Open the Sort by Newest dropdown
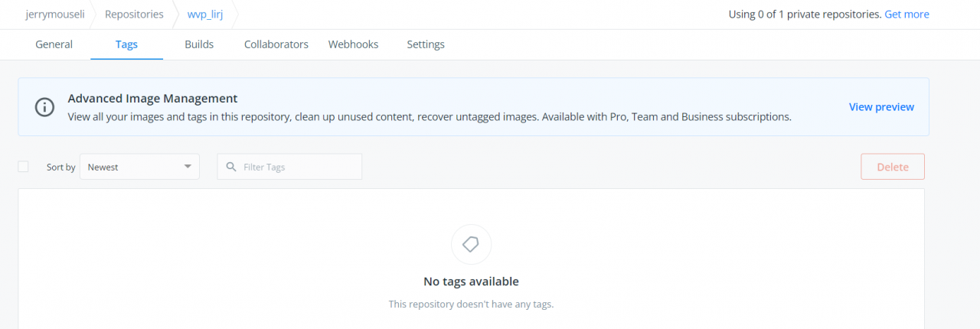 click(139, 167)
